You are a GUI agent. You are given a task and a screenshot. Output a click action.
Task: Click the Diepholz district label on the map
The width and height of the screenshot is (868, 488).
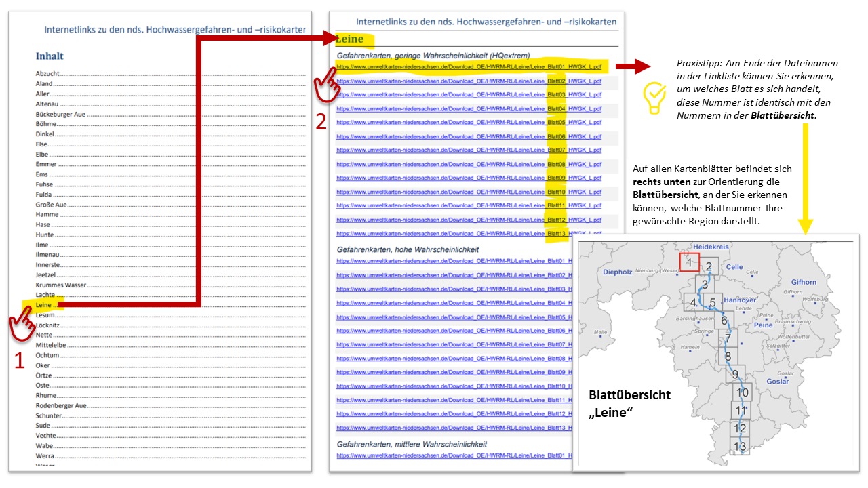(617, 272)
